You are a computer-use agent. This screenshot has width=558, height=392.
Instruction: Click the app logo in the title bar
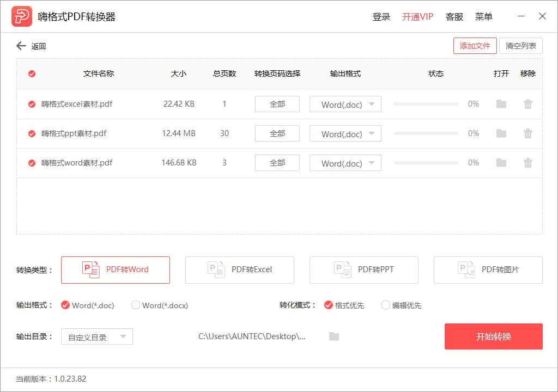(x=22, y=16)
